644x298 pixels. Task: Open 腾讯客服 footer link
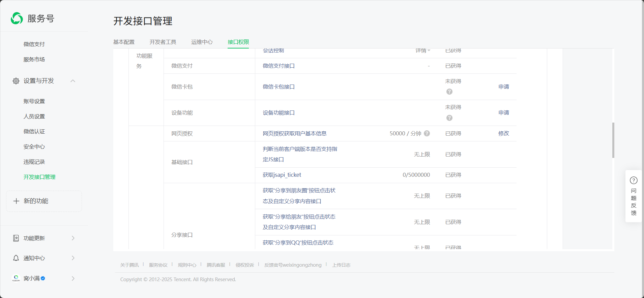pyautogui.click(x=216, y=265)
